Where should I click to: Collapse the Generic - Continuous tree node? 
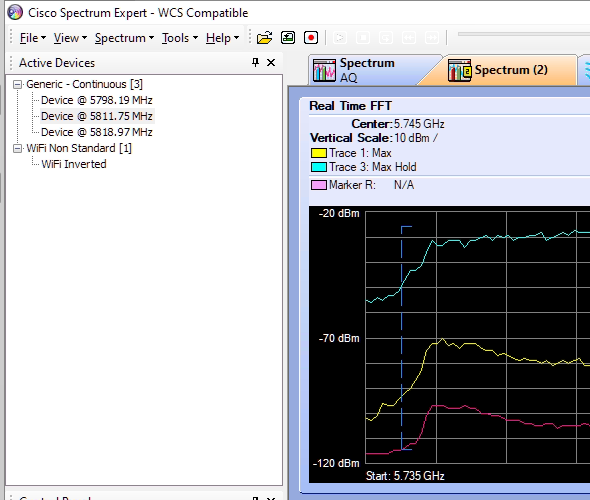pyautogui.click(x=17, y=84)
